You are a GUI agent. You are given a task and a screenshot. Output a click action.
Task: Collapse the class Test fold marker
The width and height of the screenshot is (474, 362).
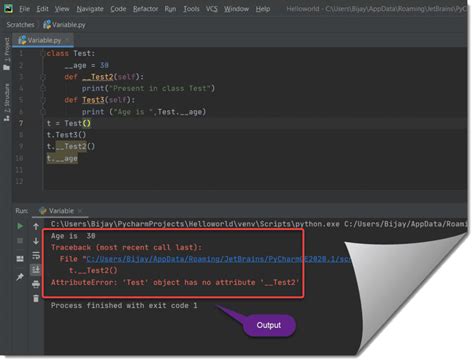coord(43,54)
